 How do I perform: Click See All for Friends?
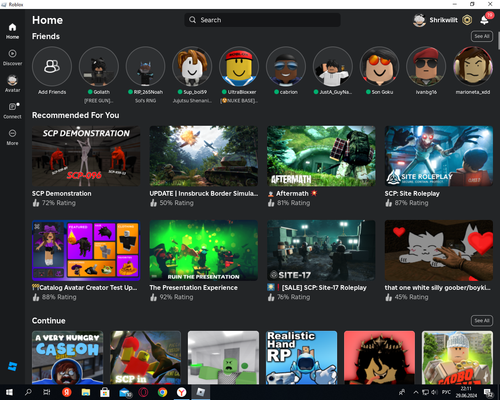482,36
